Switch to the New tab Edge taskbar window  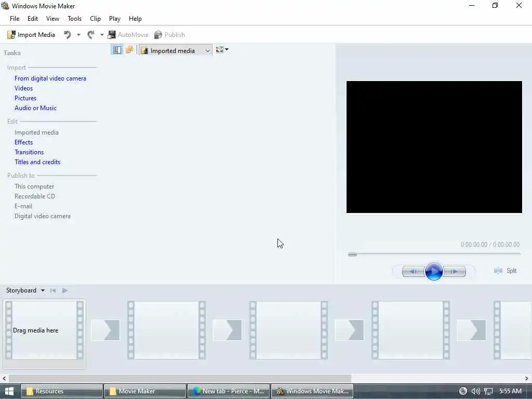229,391
